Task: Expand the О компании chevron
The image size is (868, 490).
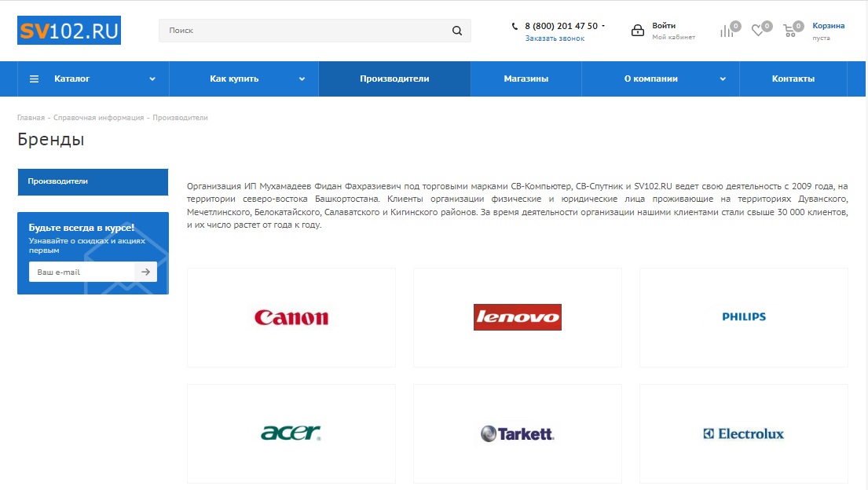Action: (x=723, y=79)
